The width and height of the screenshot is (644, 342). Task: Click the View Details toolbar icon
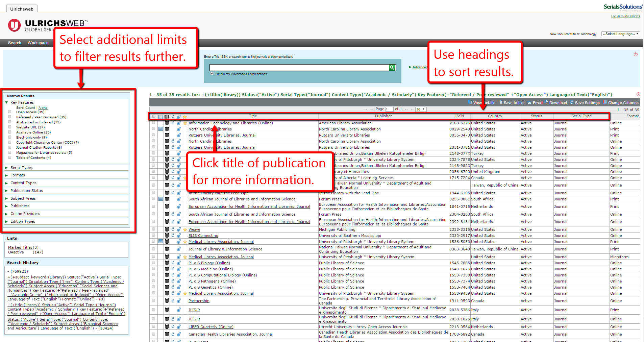[x=470, y=102]
